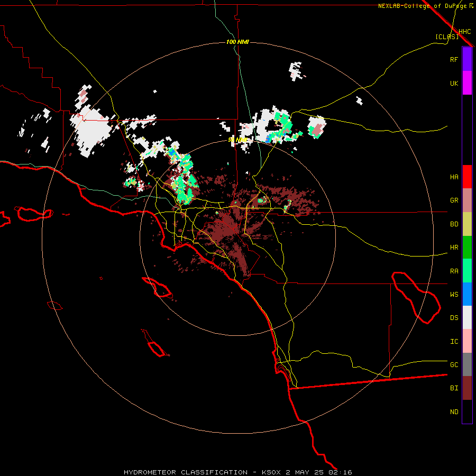The height and width of the screenshot is (476, 476).
Task: Click the Hydrometeor Classification KSOX caption
Action: pos(237,472)
